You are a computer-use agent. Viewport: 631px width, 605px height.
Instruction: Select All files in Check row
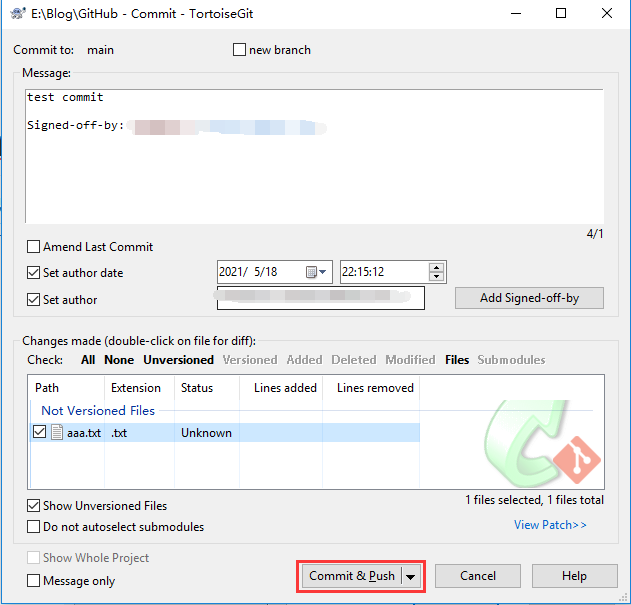[x=88, y=360]
